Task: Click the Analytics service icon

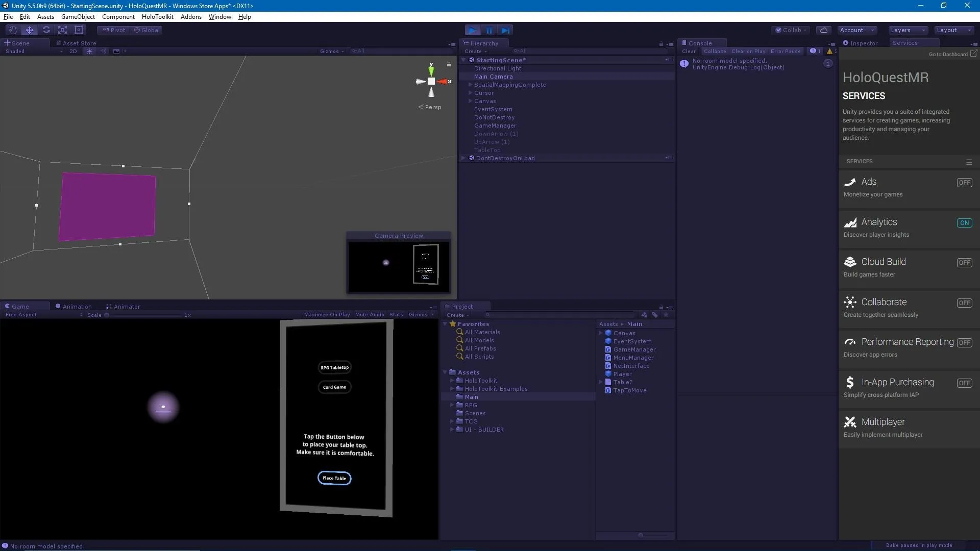Action: click(x=850, y=222)
